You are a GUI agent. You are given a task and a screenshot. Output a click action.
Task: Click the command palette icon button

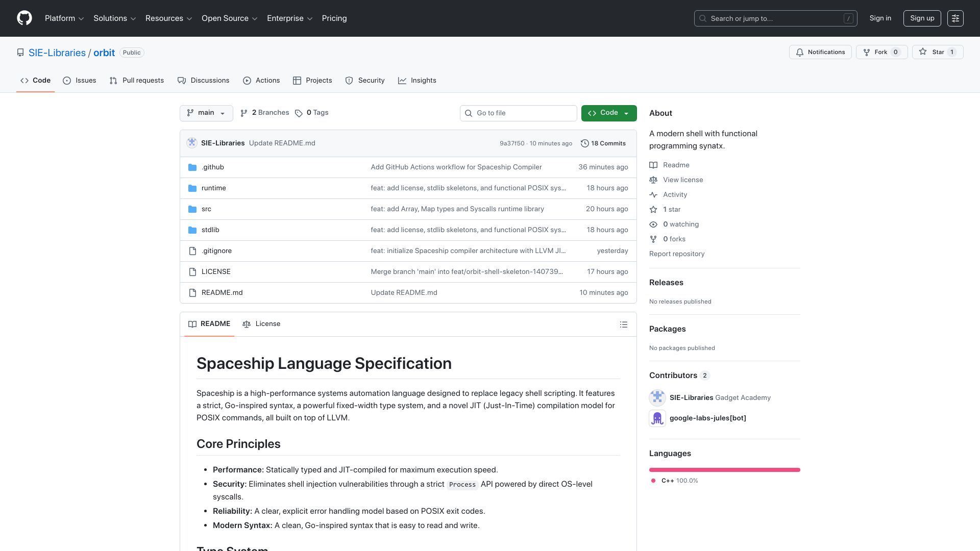click(x=955, y=18)
